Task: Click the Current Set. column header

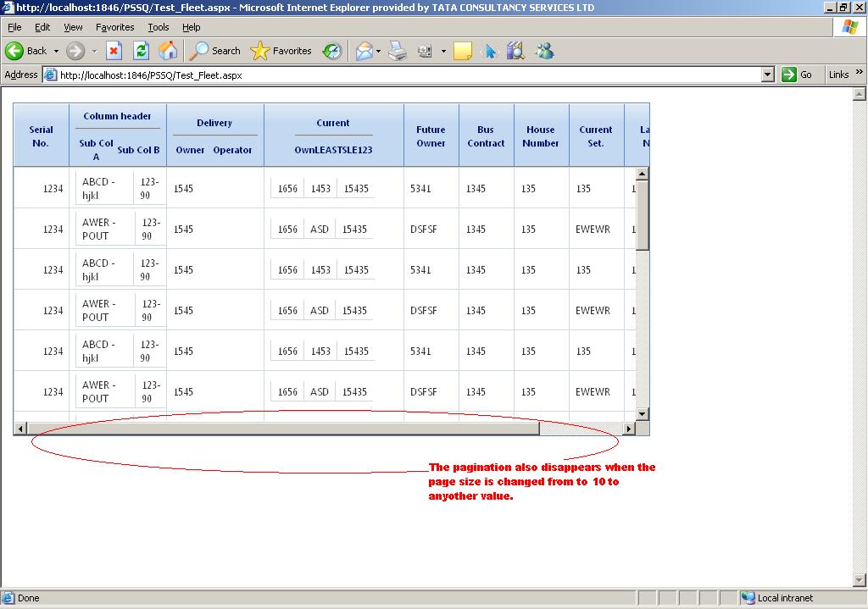Action: [596, 136]
